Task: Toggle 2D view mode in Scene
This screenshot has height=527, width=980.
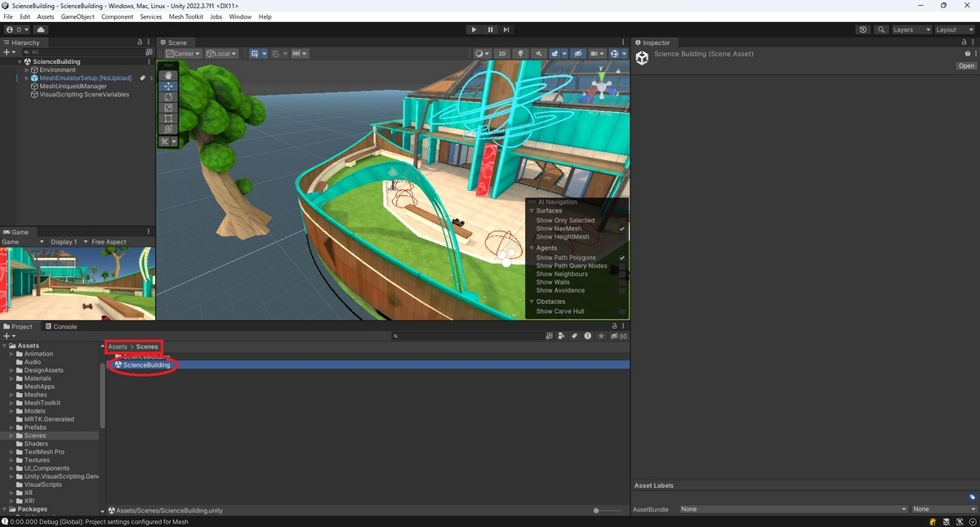Action: [x=503, y=53]
